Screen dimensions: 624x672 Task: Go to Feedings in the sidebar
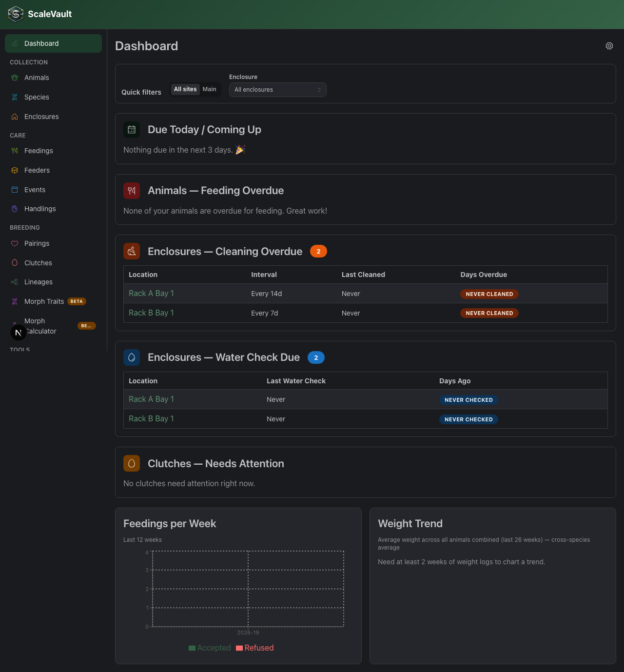pos(53,151)
